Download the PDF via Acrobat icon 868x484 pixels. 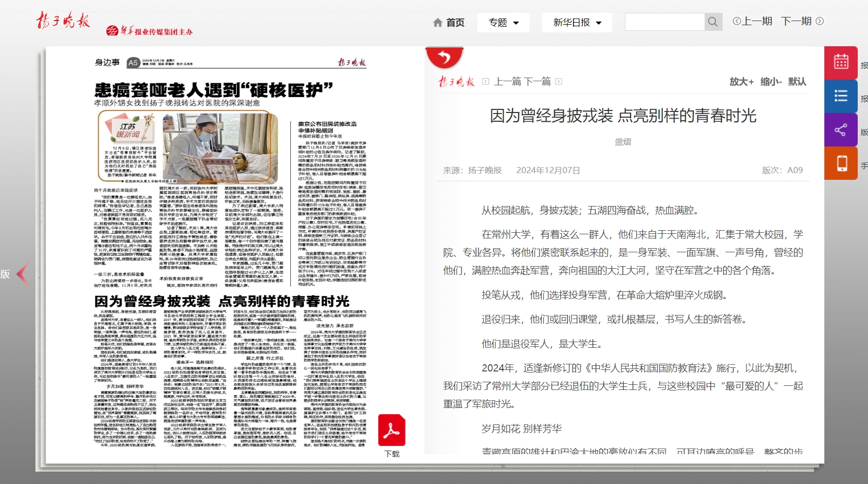click(392, 431)
